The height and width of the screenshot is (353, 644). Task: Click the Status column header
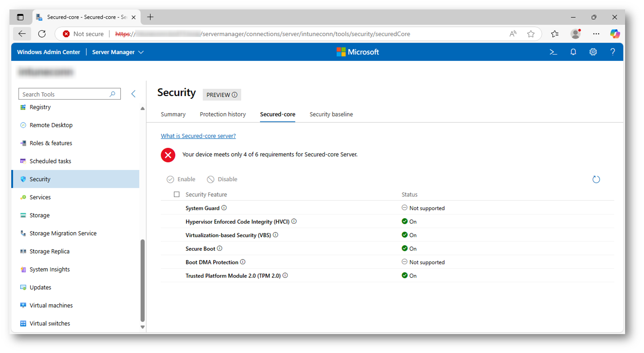[409, 194]
